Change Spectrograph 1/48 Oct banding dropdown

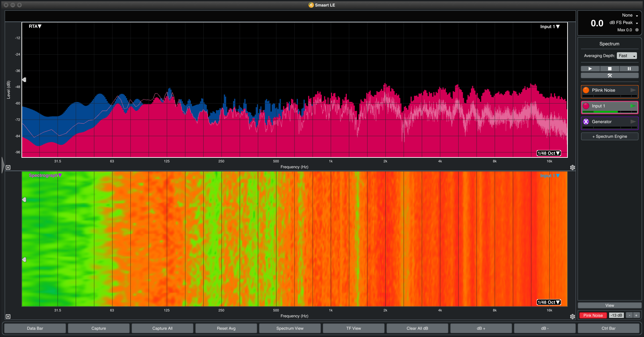tap(549, 302)
